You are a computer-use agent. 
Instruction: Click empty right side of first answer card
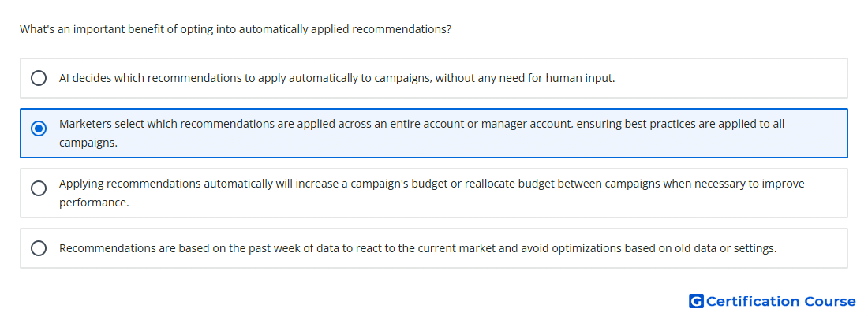click(x=731, y=78)
